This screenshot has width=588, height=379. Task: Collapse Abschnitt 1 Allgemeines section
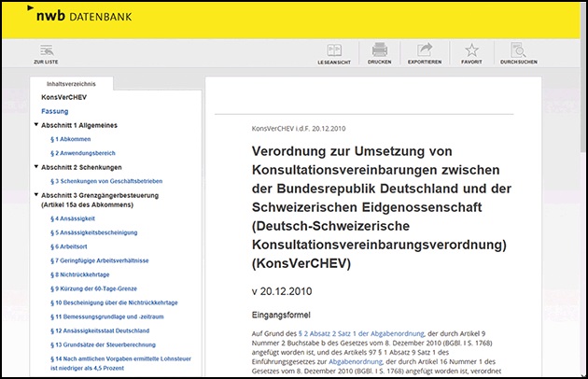tap(35, 124)
